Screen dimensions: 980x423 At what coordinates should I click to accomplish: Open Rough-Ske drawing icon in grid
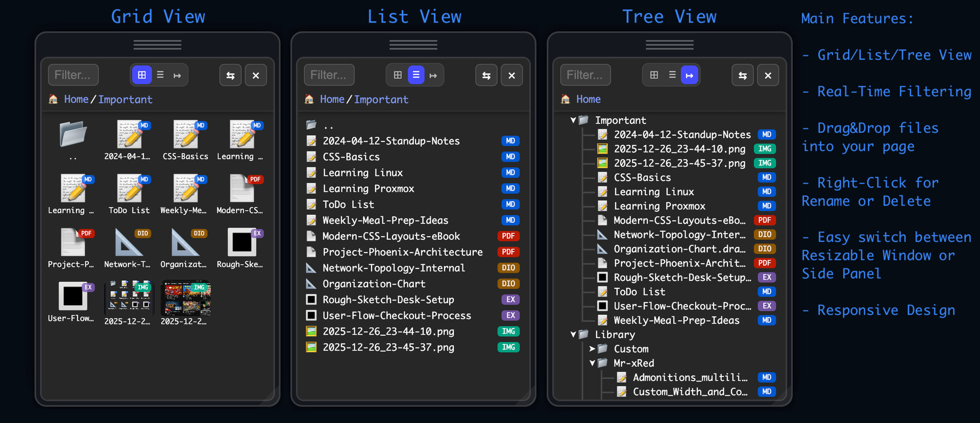241,243
